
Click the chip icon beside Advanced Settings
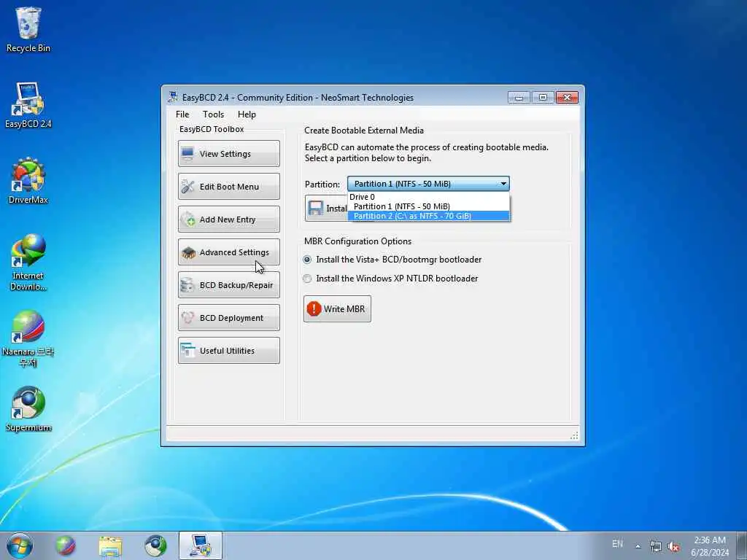pyautogui.click(x=188, y=252)
